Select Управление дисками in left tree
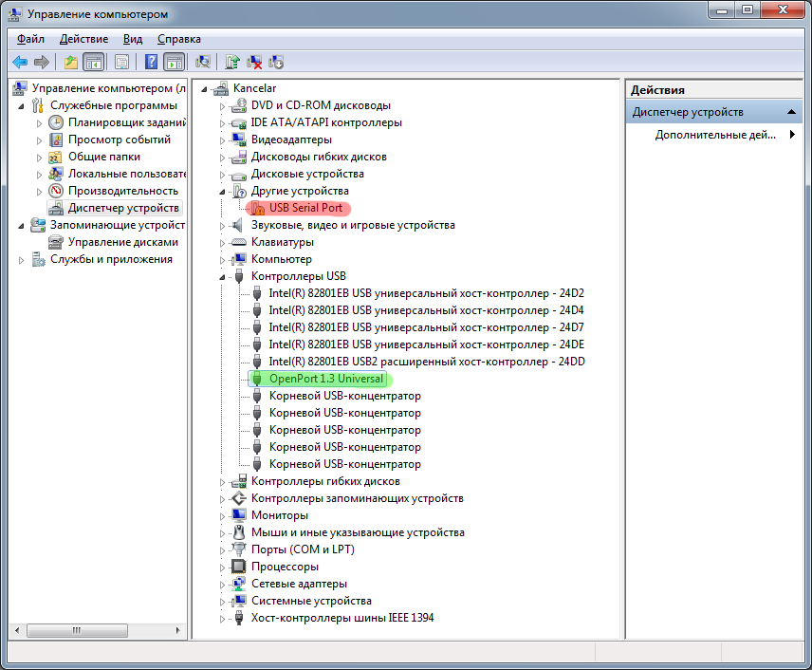Image resolution: width=812 pixels, height=670 pixels. click(122, 242)
